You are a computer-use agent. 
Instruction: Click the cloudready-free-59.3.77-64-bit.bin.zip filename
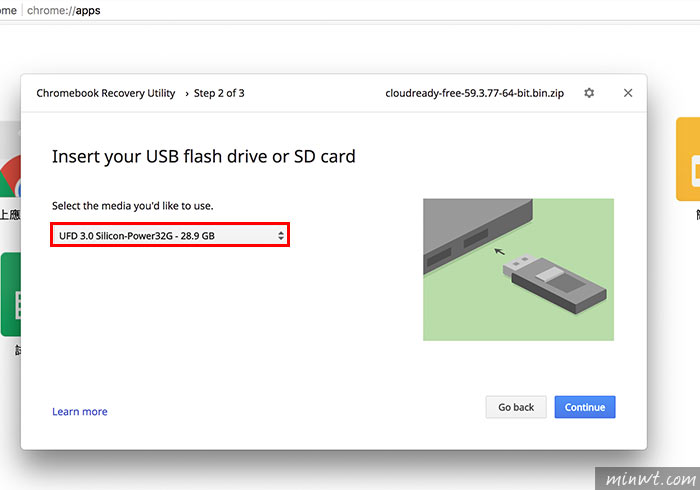[475, 93]
